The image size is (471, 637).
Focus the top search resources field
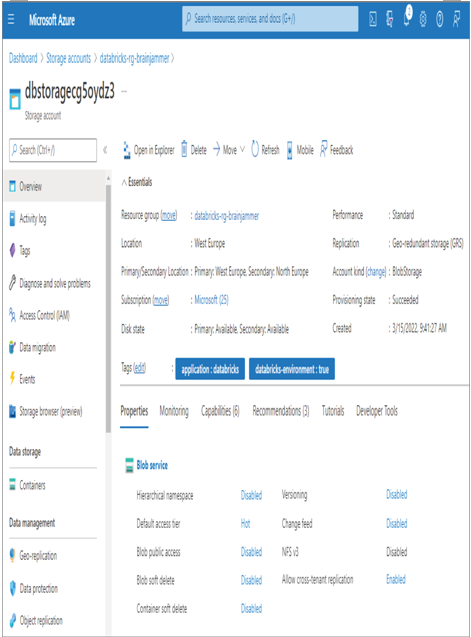[x=270, y=19]
